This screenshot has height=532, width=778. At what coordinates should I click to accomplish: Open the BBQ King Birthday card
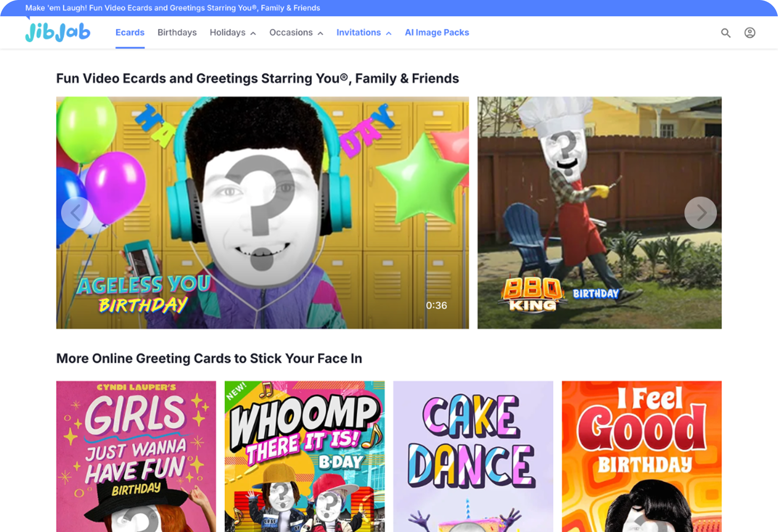click(x=599, y=213)
